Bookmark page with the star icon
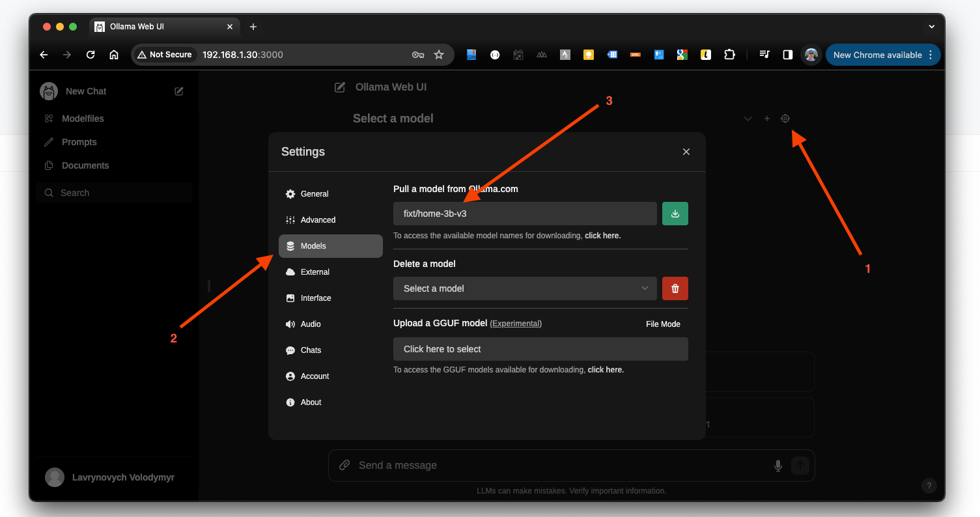Screen dimensions: 980x517 tap(439, 55)
